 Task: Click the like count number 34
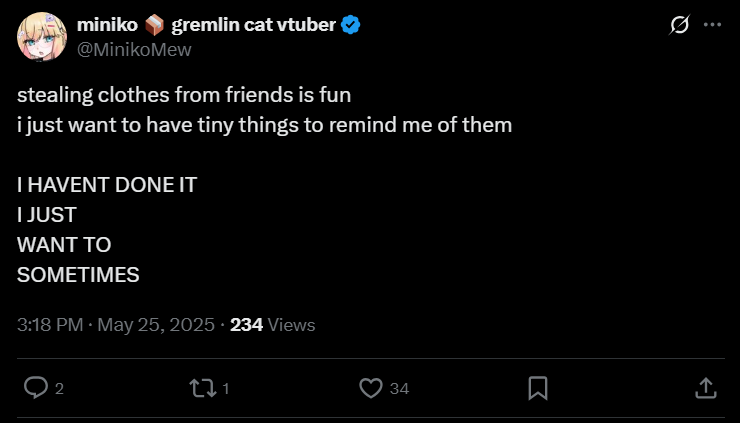(x=399, y=389)
